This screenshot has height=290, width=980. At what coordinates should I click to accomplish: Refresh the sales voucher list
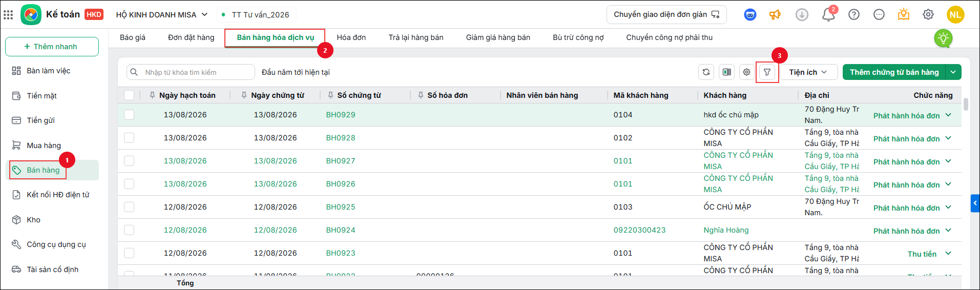pyautogui.click(x=706, y=72)
